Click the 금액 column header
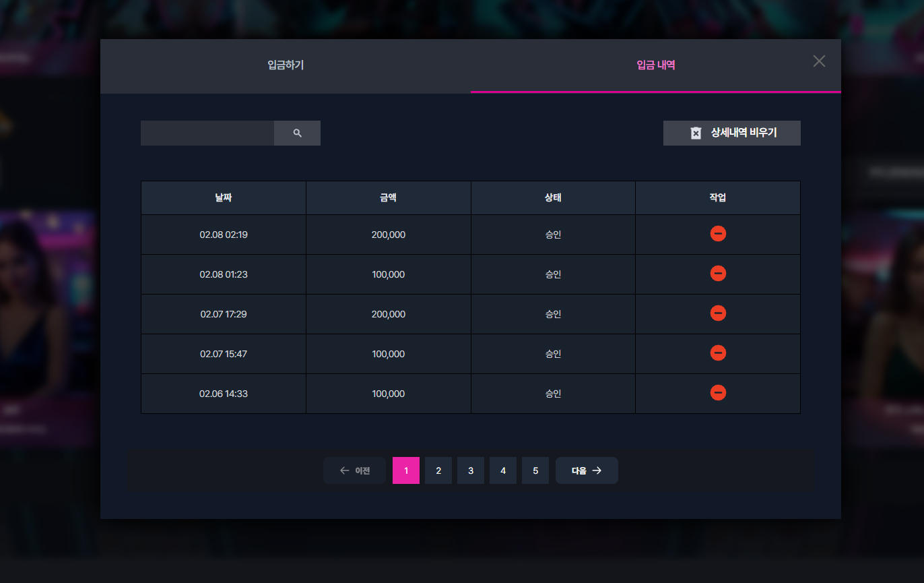 click(389, 198)
